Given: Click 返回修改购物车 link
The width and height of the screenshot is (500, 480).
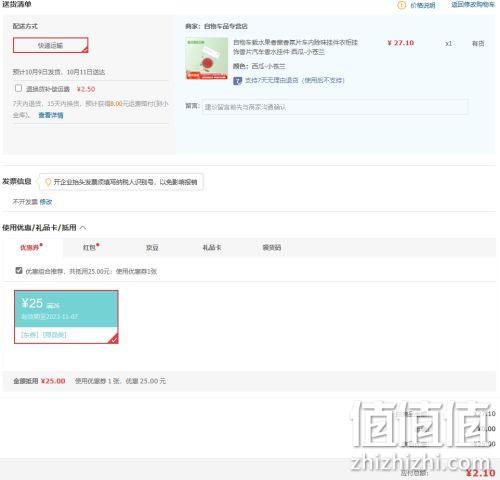Looking at the screenshot, I should pyautogui.click(x=473, y=5).
